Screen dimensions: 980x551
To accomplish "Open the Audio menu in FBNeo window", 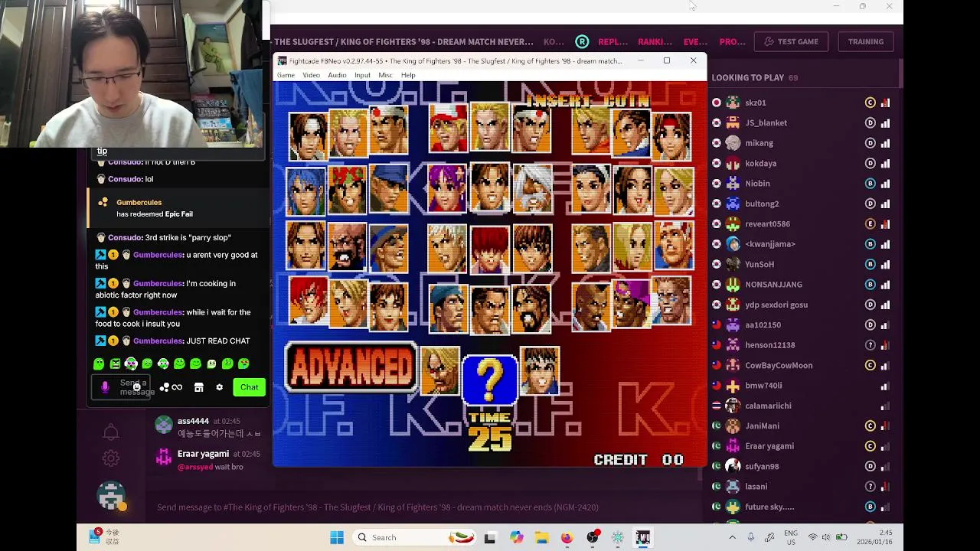I will [337, 75].
